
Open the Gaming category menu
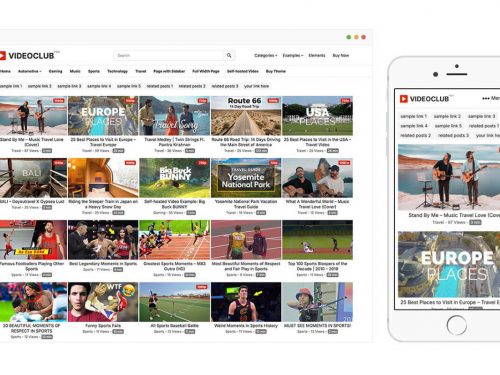[x=56, y=71]
